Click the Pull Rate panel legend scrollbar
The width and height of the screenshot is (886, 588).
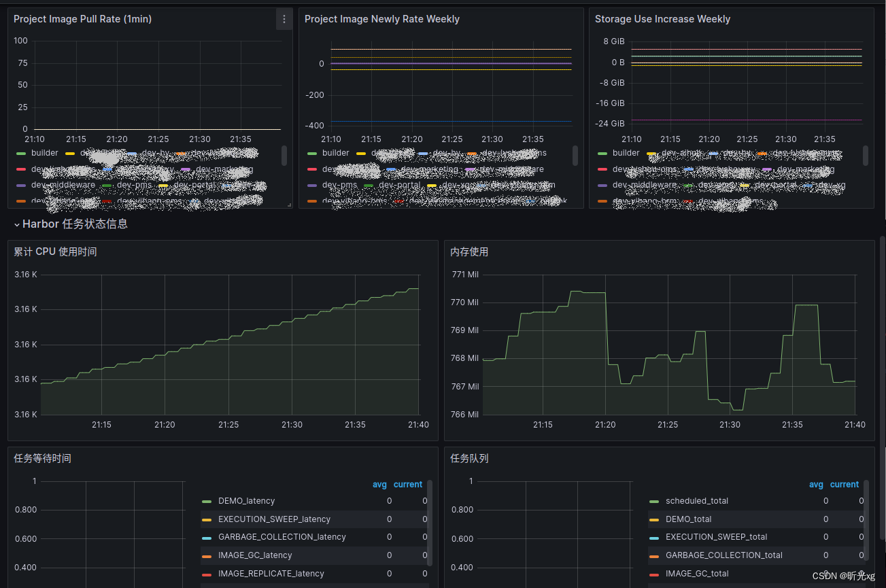click(284, 155)
